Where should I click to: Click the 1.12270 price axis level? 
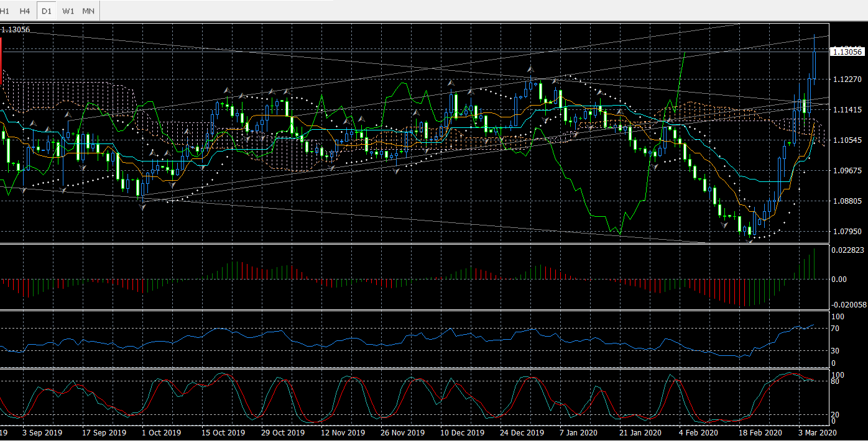848,80
